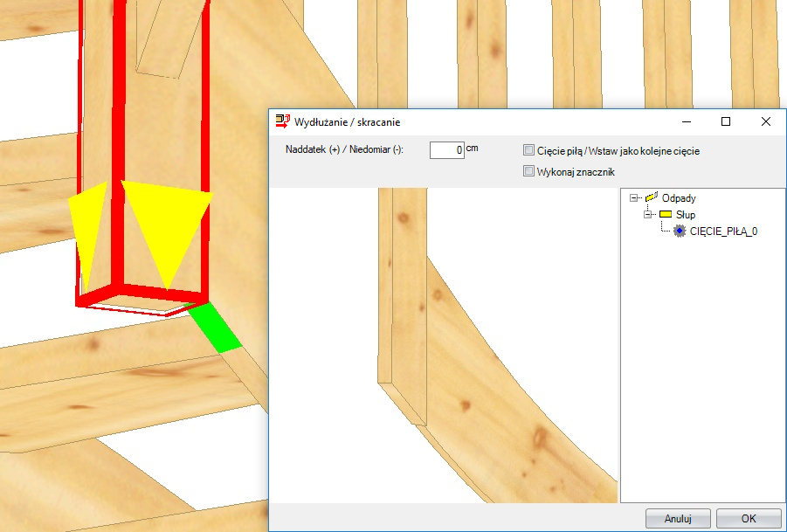Collapse the Słup tree node
The height and width of the screenshot is (532, 787).
[x=648, y=214]
